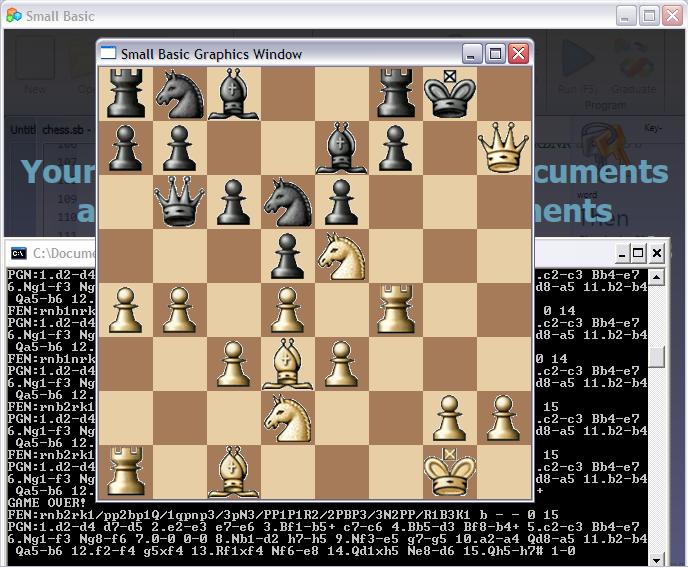Viewport: 688px width, 568px height.
Task: Click the white queen on h7
Action: click(x=504, y=148)
